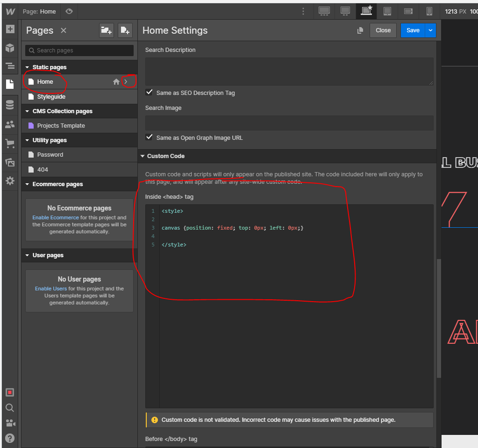Open the Add Elements panel
The width and height of the screenshot is (478, 448).
[x=10, y=29]
